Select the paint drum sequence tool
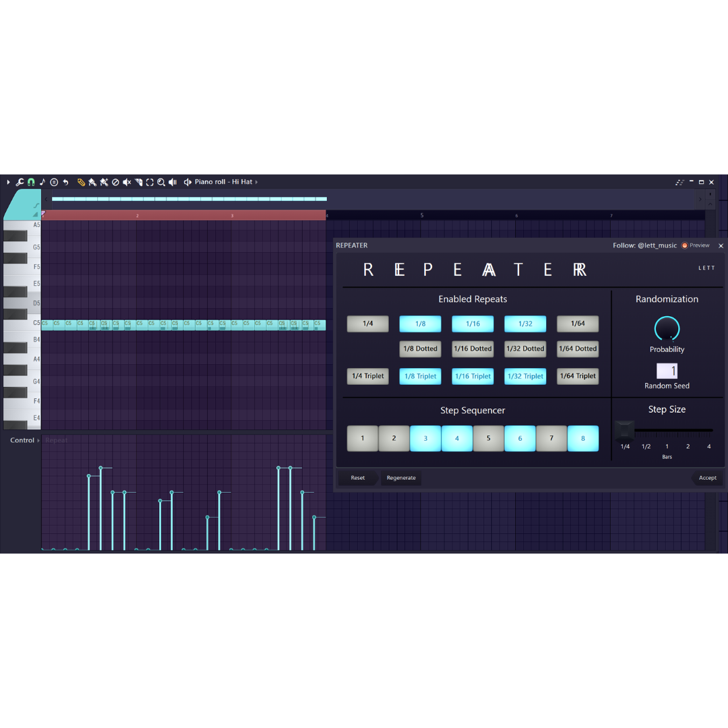This screenshot has height=728, width=728. pyautogui.click(x=104, y=182)
